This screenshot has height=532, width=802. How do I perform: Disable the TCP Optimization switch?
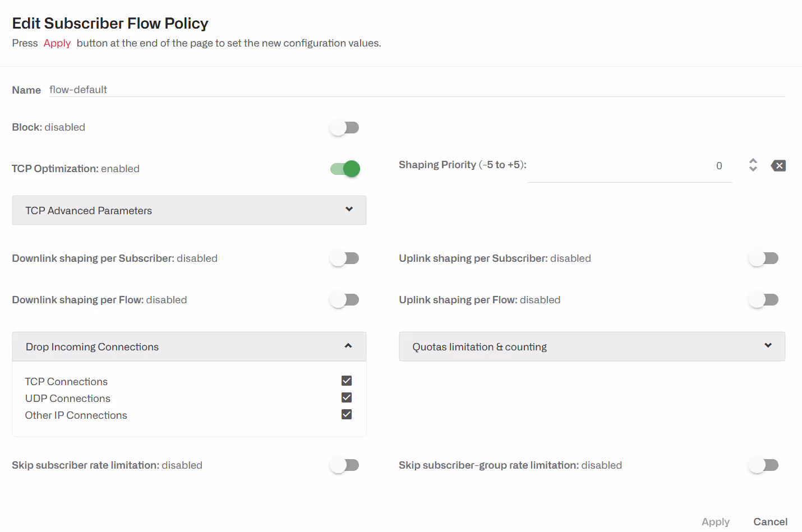point(345,169)
